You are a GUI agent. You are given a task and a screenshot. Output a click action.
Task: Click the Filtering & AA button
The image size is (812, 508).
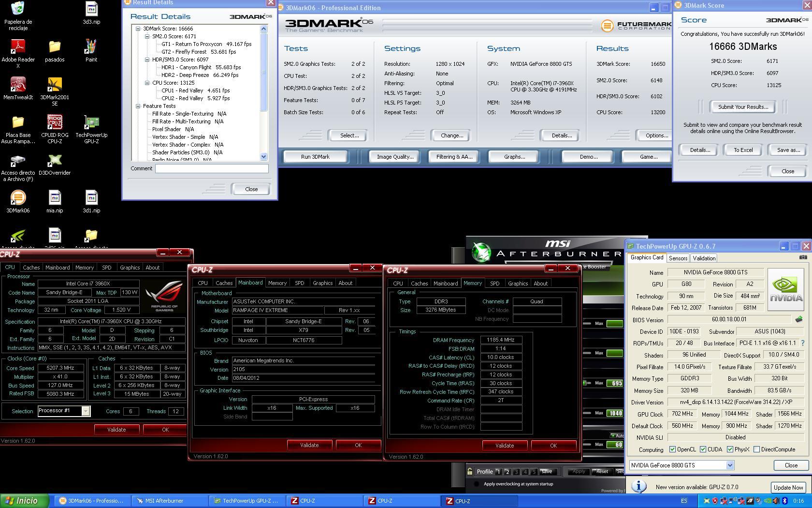click(x=454, y=157)
